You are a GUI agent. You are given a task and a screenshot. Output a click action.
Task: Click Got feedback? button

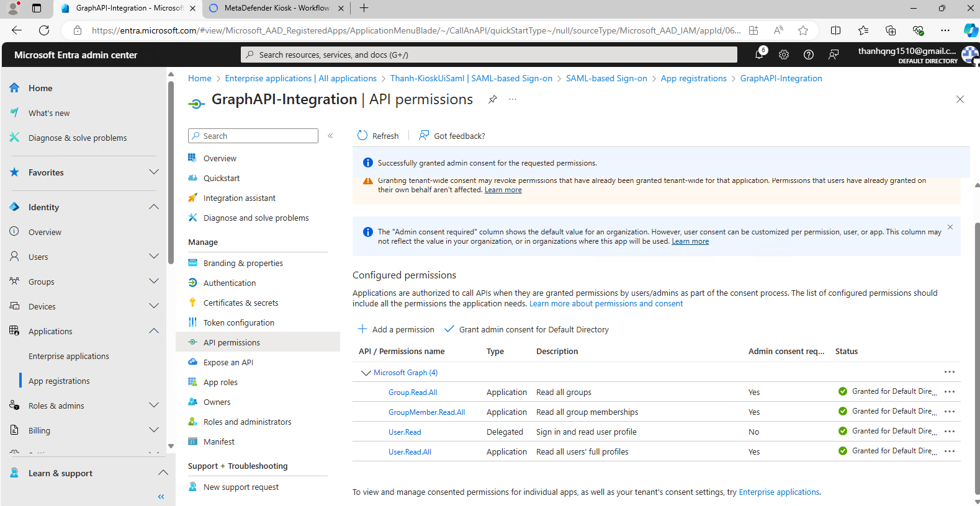[452, 136]
